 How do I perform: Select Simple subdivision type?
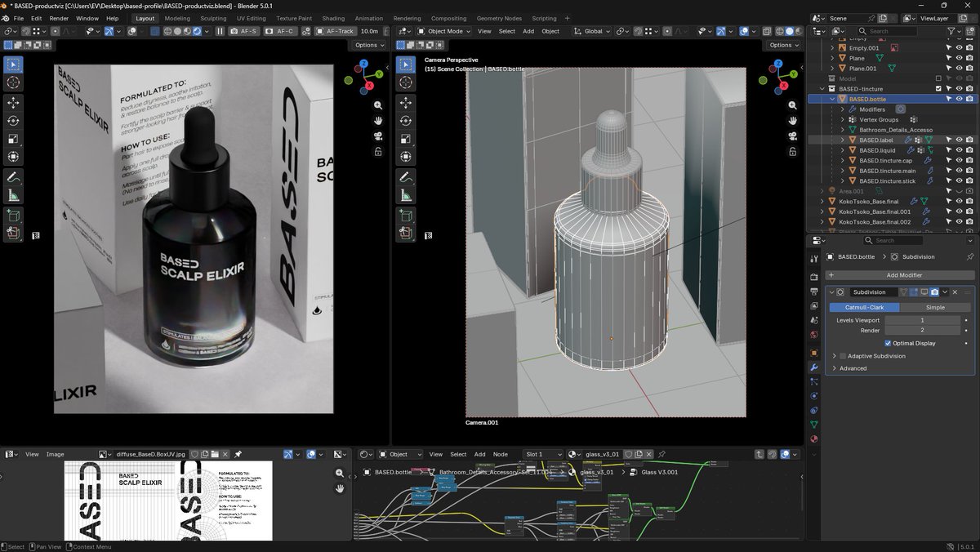pyautogui.click(x=934, y=307)
